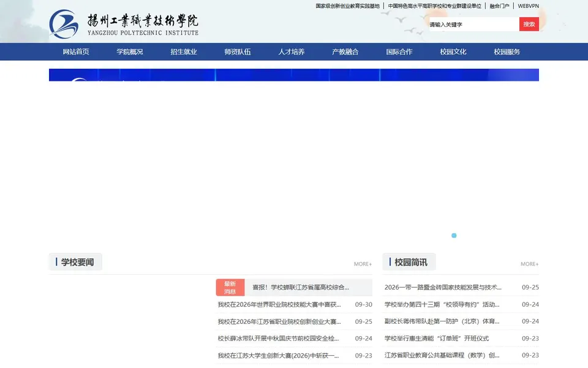The image size is (588, 368).
Task: Open the 融合门户 portal link
Action: 500,6
